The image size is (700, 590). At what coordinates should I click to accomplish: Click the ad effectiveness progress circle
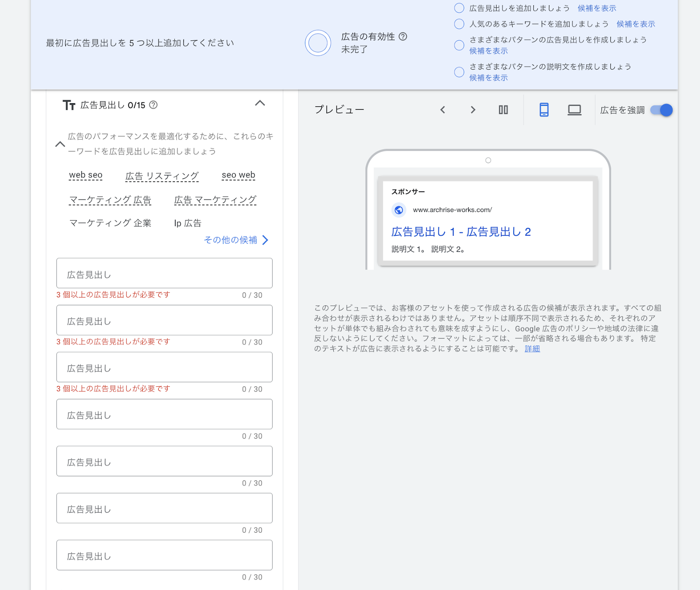[318, 43]
